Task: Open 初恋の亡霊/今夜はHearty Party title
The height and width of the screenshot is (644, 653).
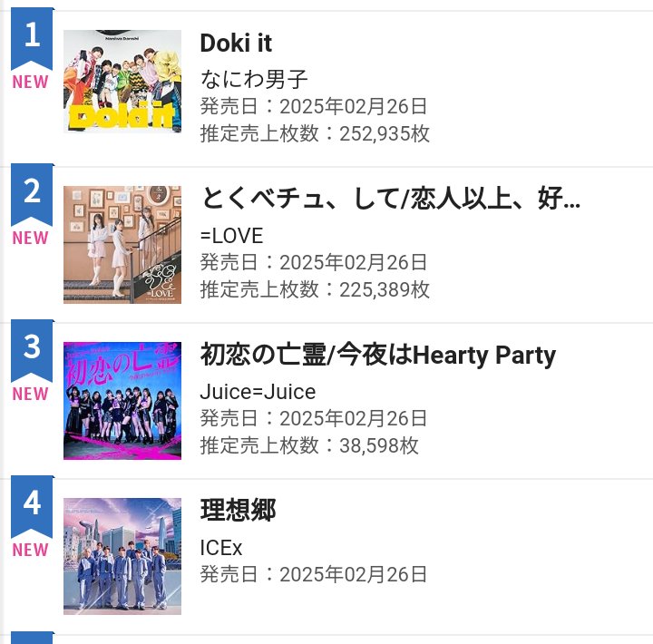Action: 377,355
